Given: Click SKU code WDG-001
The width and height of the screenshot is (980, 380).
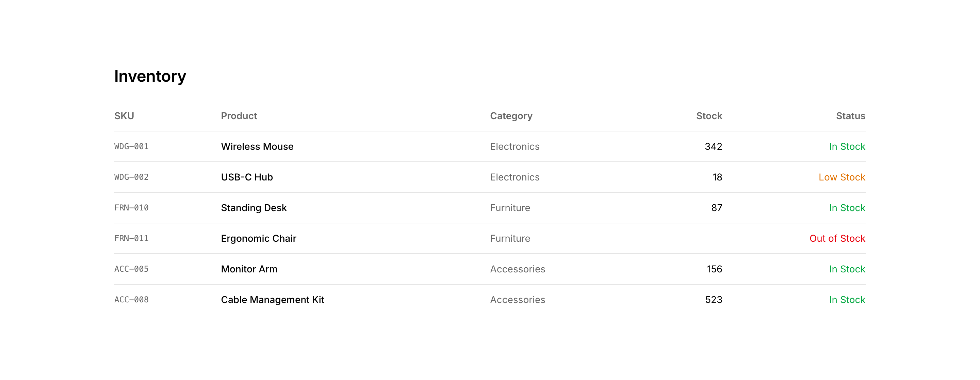Looking at the screenshot, I should (131, 147).
